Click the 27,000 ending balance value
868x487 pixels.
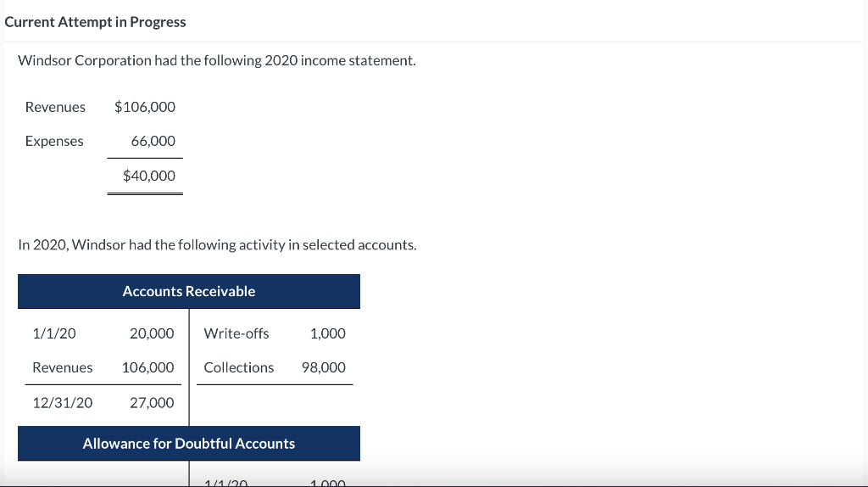[152, 403]
